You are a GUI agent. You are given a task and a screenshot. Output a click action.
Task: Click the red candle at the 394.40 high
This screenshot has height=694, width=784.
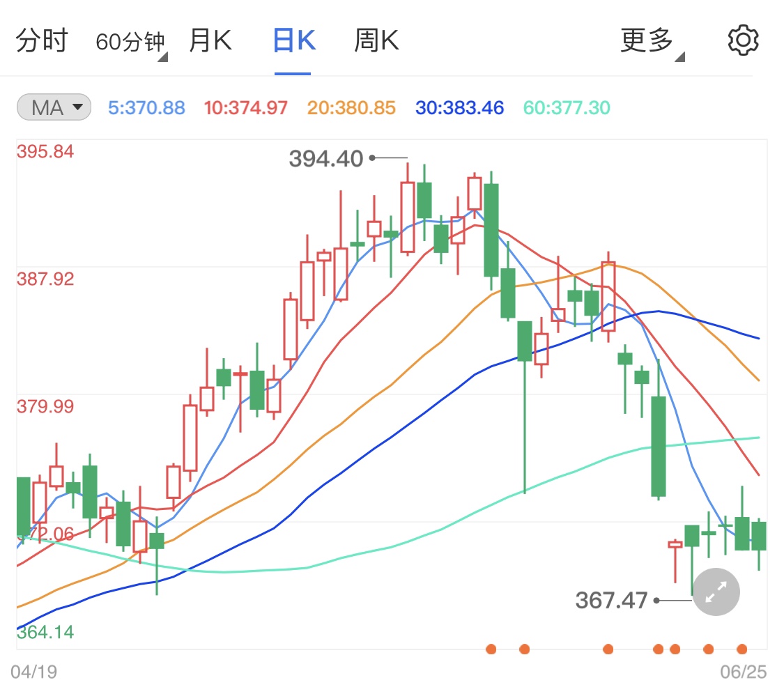pyautogui.click(x=408, y=210)
